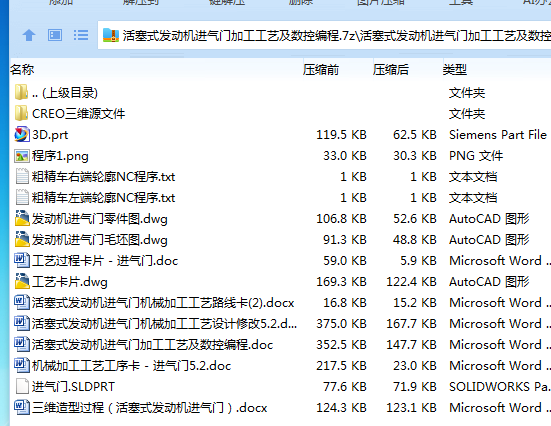Sort by the 压缩后 column header

(391, 70)
